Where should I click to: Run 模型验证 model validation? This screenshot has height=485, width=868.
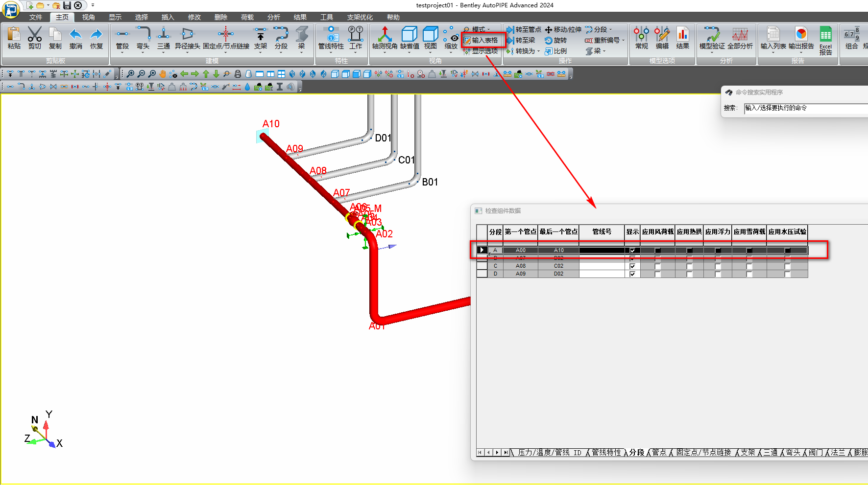tap(711, 39)
